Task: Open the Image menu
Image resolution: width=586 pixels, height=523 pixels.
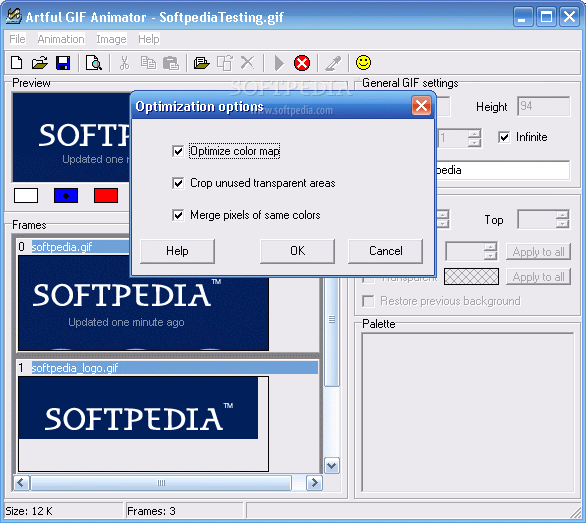Action: pyautogui.click(x=111, y=39)
